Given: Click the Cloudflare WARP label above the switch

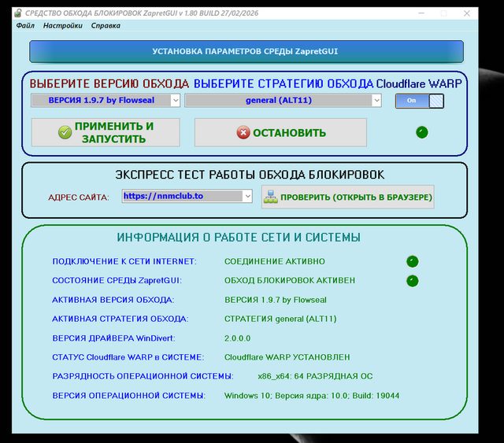Looking at the screenshot, I should click(x=419, y=84).
